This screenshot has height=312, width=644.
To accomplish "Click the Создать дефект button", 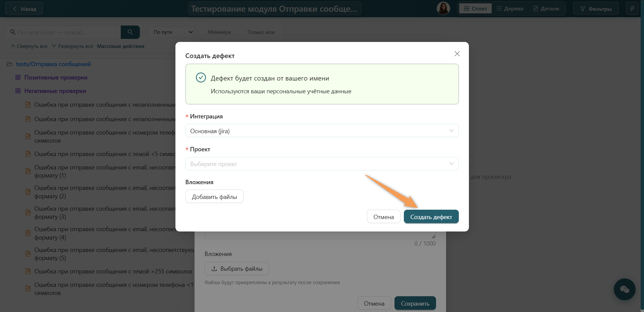I will click(431, 217).
